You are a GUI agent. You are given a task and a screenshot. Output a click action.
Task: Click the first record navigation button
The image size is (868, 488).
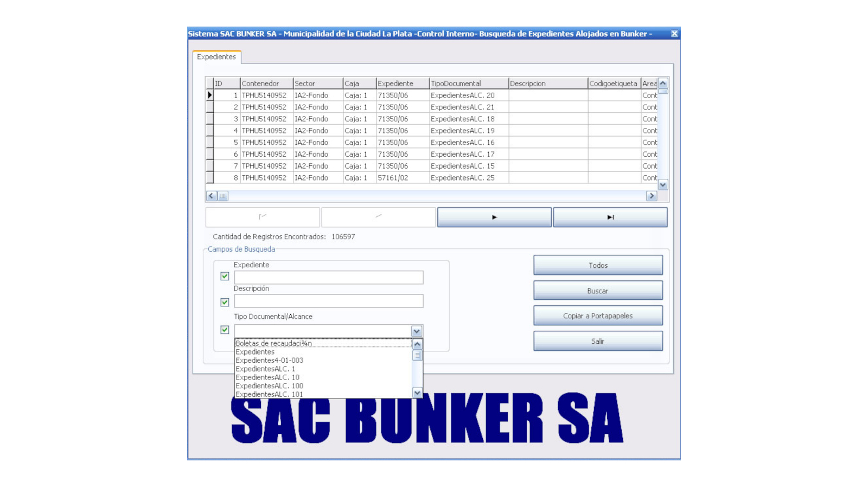point(263,217)
